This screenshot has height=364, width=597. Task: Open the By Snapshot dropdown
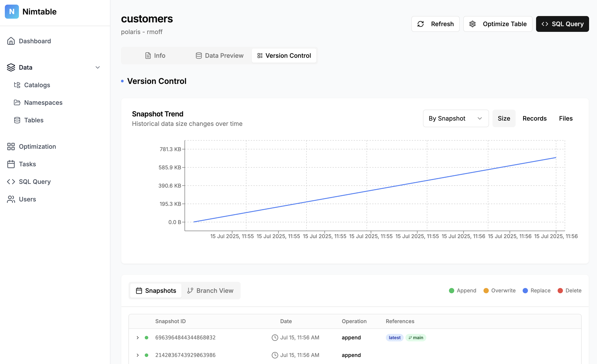[x=456, y=118]
